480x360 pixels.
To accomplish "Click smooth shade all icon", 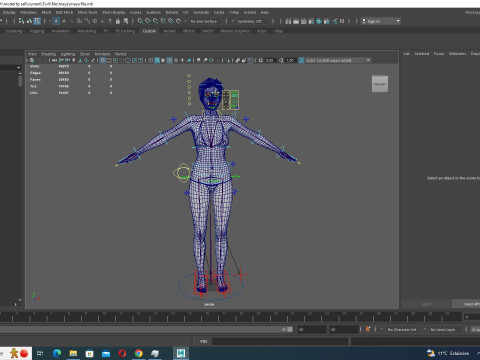I will pyautogui.click(x=157, y=60).
